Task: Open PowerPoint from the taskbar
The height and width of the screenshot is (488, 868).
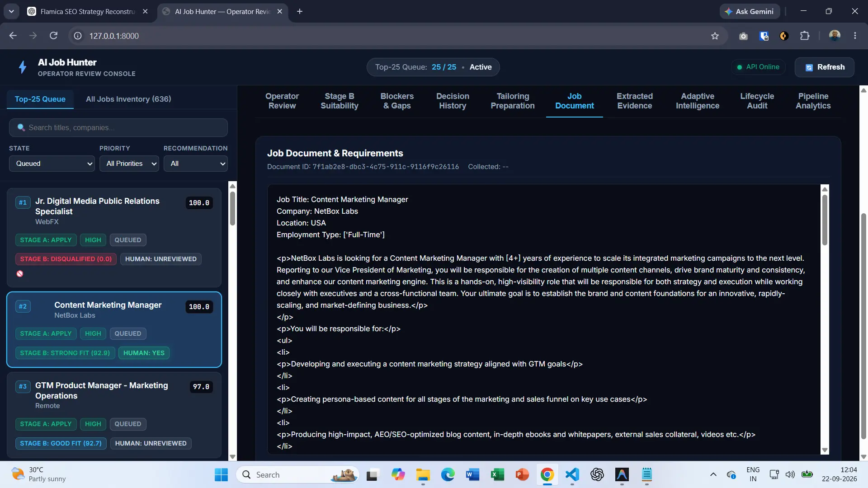Action: (x=522, y=475)
